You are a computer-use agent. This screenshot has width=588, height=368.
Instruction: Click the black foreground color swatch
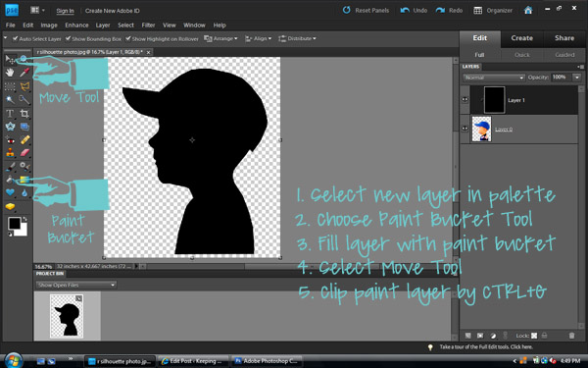pyautogui.click(x=15, y=224)
